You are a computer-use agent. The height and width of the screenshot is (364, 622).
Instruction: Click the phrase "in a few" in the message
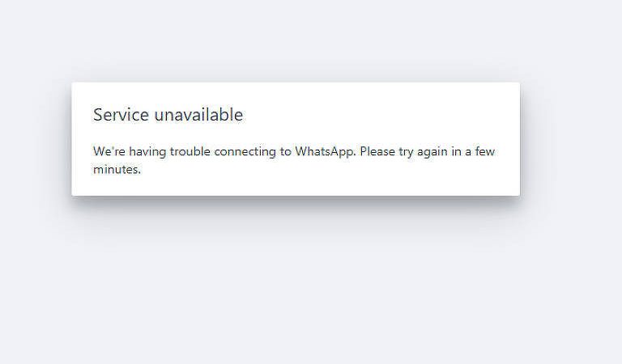click(x=473, y=151)
